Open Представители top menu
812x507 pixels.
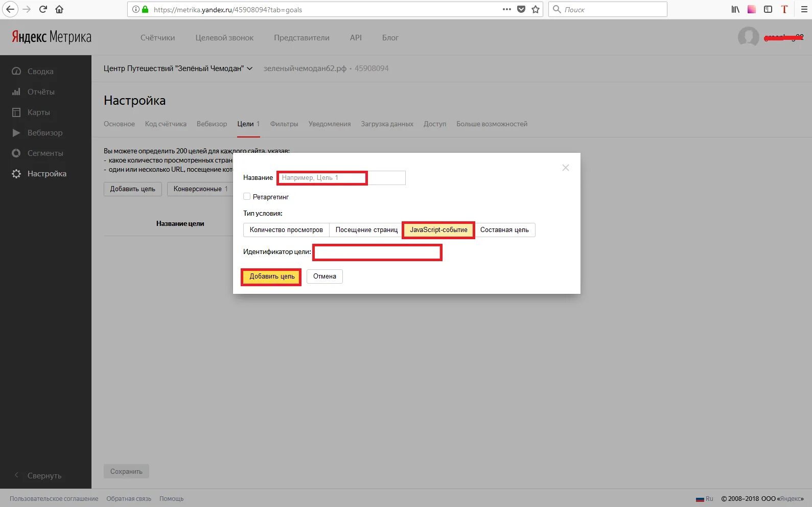coord(301,38)
